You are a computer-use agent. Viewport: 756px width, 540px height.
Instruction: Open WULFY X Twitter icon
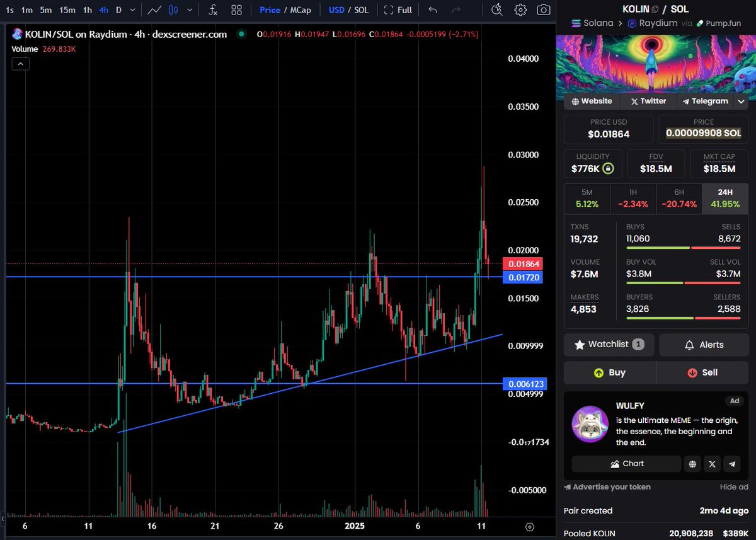tap(712, 464)
